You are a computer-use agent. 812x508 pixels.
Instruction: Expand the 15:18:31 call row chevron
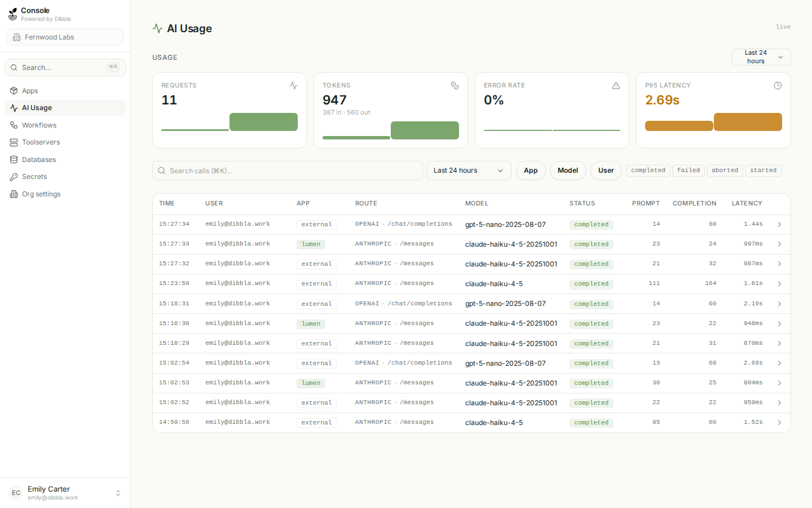tap(779, 304)
